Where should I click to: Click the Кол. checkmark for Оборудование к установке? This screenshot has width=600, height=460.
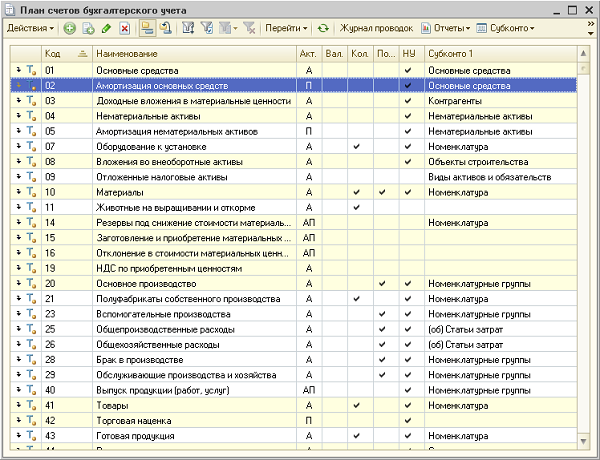(x=357, y=147)
